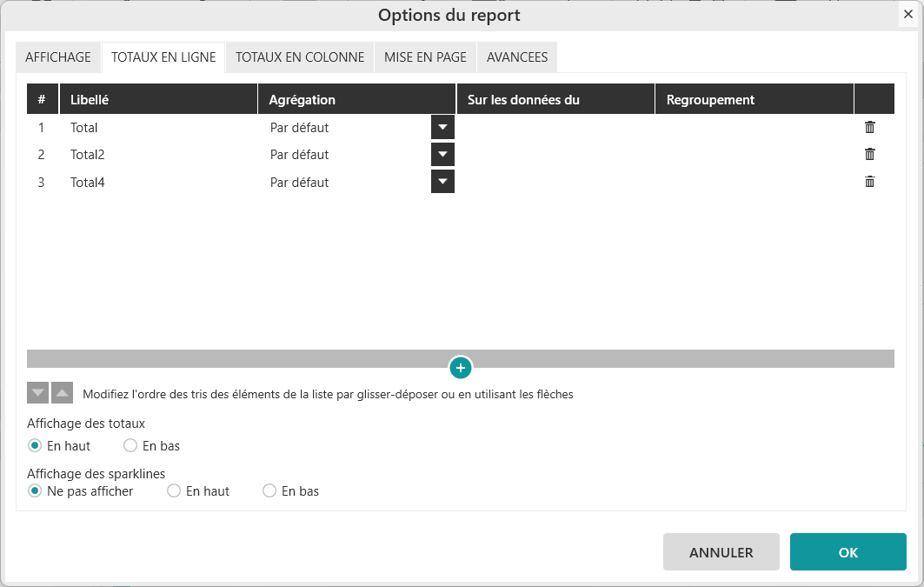Select 'En bas' for Affichage des totaux
Screen dimensions: 924x587
(x=131, y=446)
